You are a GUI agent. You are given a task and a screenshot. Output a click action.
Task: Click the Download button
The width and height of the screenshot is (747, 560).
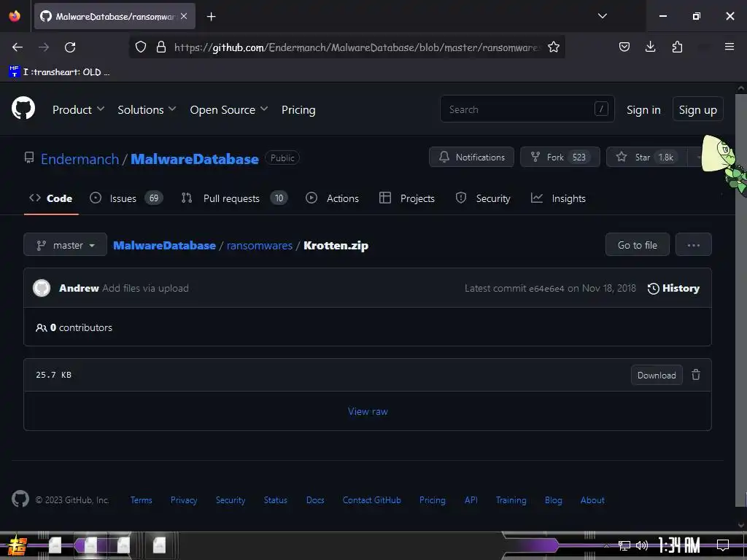tap(656, 375)
